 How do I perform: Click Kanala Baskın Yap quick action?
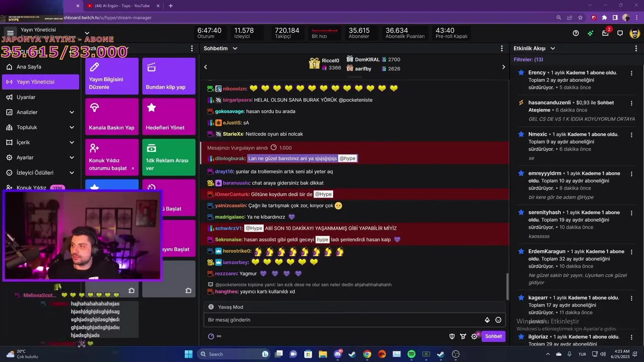click(x=112, y=116)
